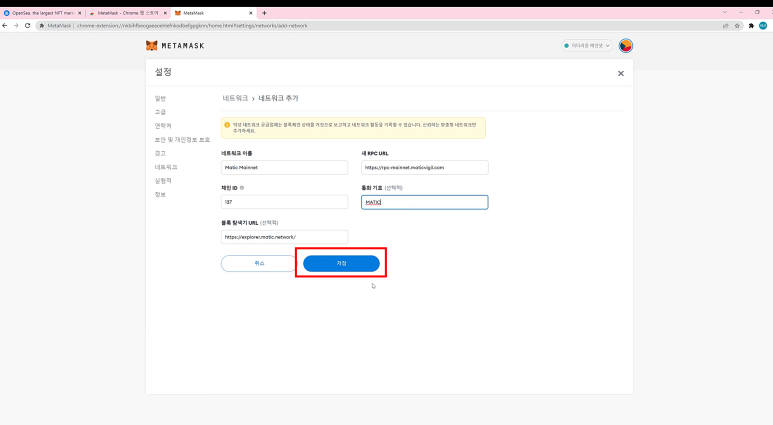Select the active MetaMask tab

(213, 13)
